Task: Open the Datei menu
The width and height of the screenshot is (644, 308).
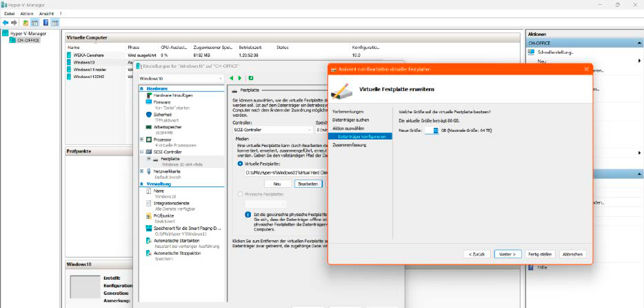Action: [x=10, y=14]
